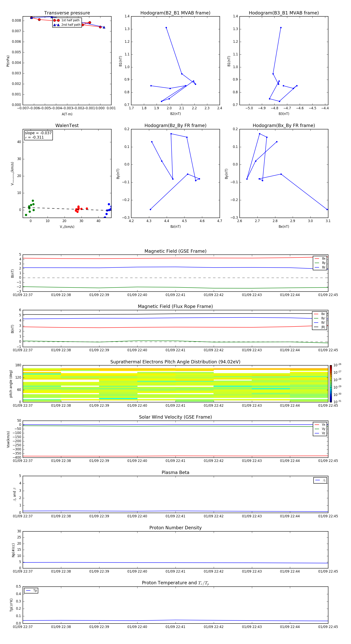Click the Magnetic Field (GSE Frame) title
This screenshot has height=644, width=351.
coord(175,251)
